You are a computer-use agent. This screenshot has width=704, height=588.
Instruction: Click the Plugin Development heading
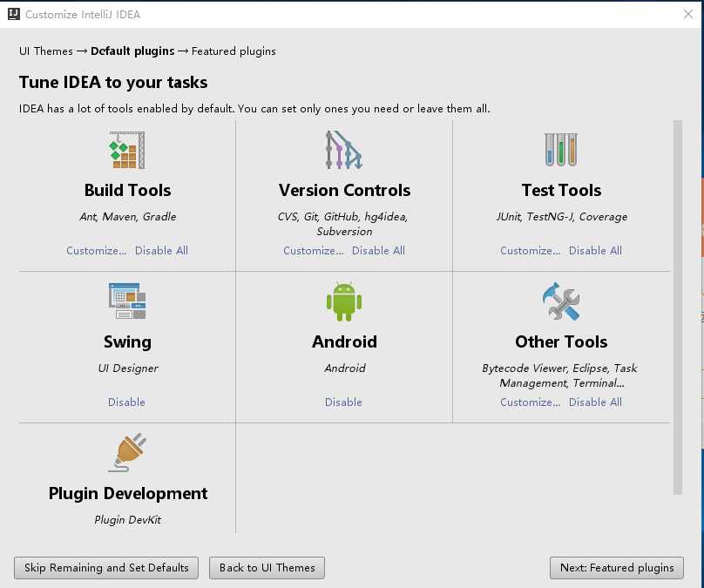pos(128,494)
